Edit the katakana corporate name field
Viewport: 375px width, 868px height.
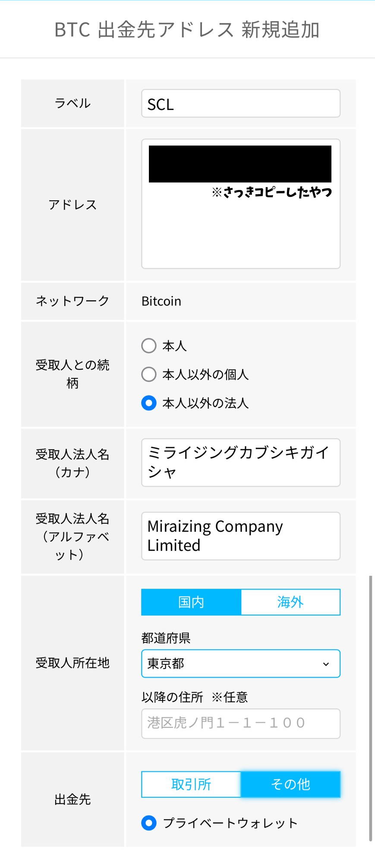241,463
